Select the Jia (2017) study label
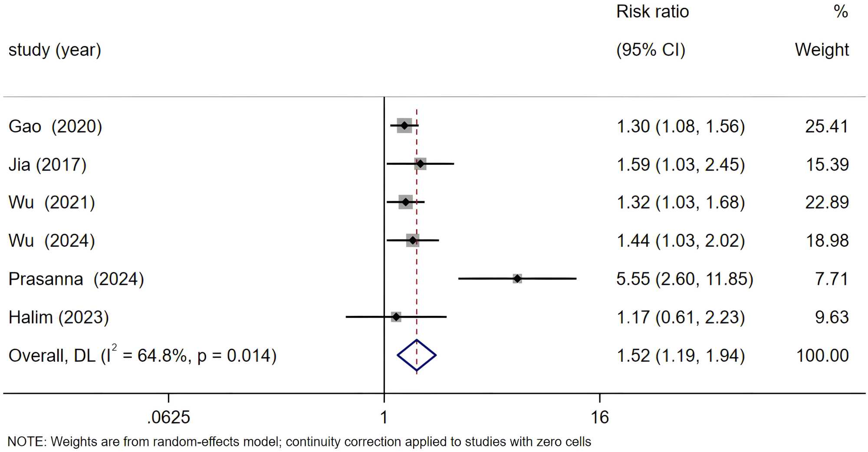The image size is (868, 452). click(x=47, y=165)
